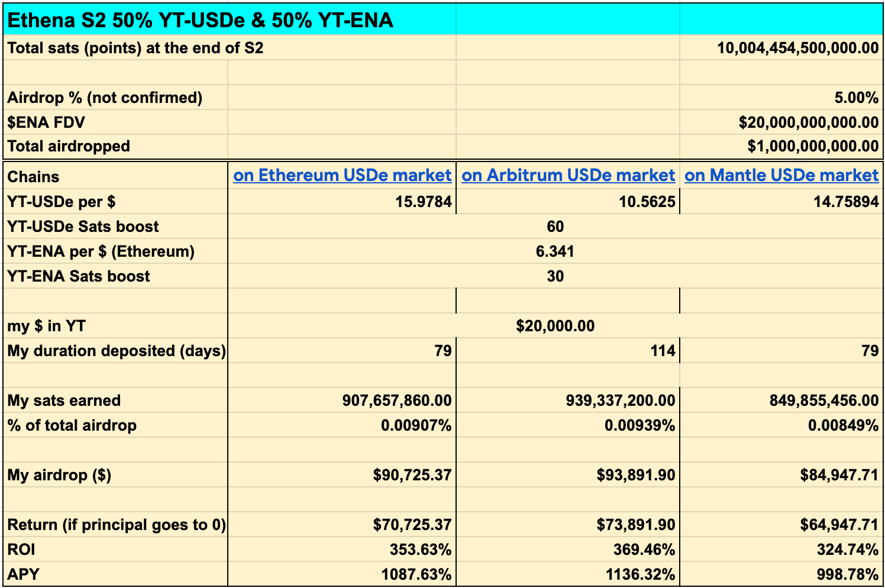Open the Arbitrum USDe market link

[569, 176]
